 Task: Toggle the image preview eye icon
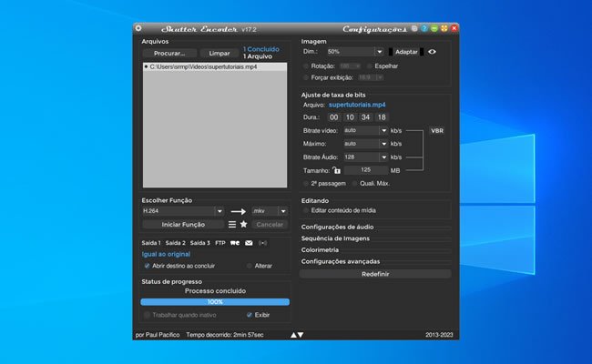pyautogui.click(x=433, y=52)
